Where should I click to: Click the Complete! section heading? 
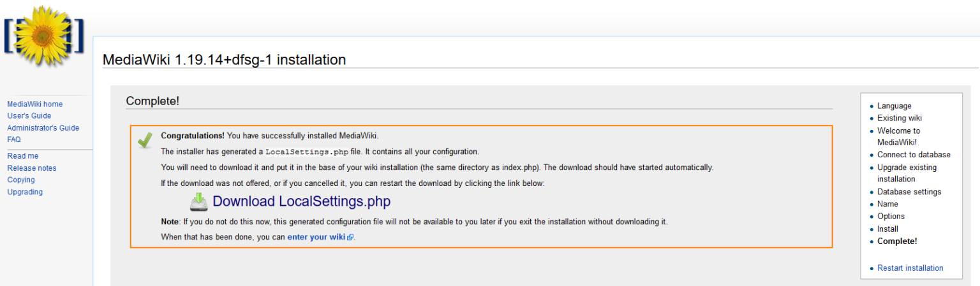(x=152, y=101)
